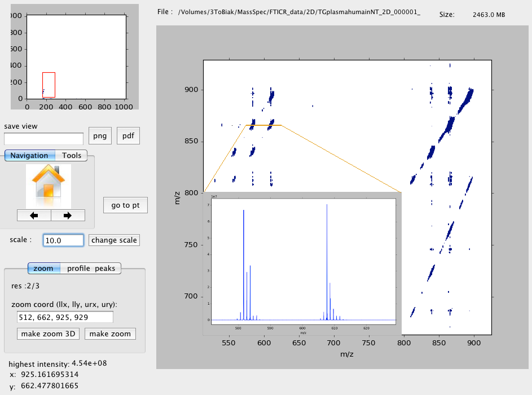Switch to the Tools tab
The image size is (532, 395).
pyautogui.click(x=72, y=156)
